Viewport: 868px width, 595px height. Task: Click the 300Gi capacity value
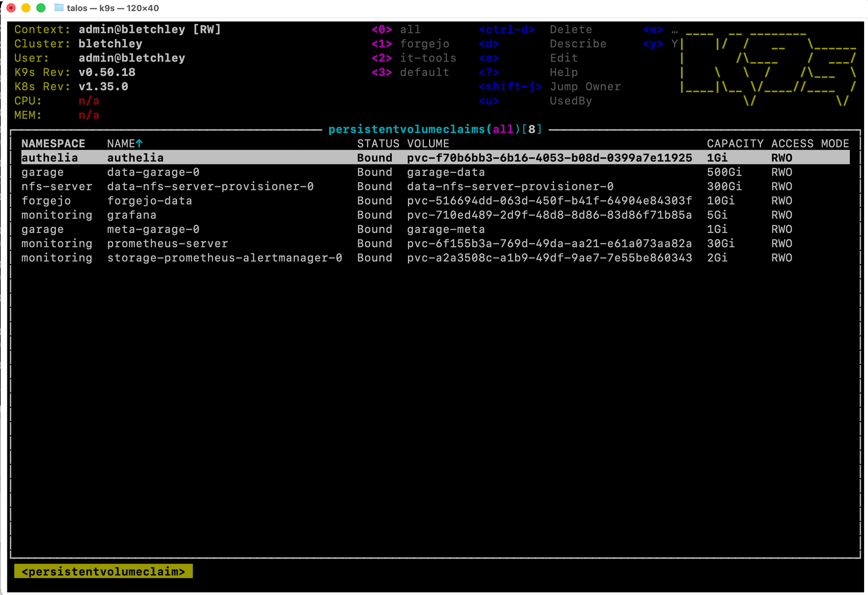[724, 186]
